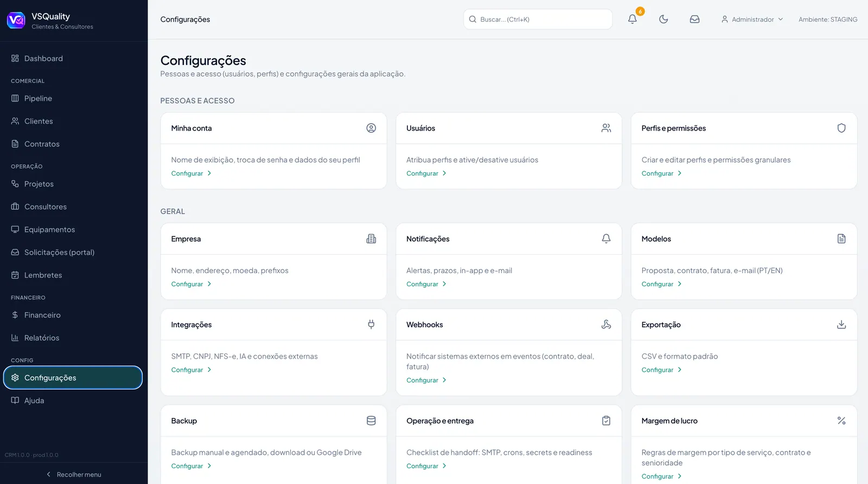Click the Integrações plug icon
868x484 pixels.
click(371, 324)
